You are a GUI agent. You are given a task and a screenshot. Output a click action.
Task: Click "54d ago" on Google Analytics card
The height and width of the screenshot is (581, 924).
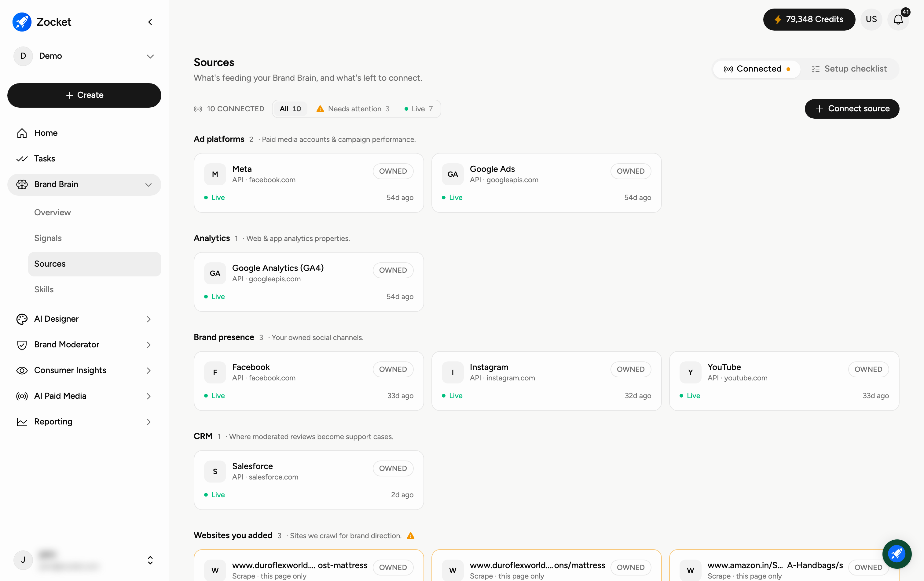click(400, 296)
